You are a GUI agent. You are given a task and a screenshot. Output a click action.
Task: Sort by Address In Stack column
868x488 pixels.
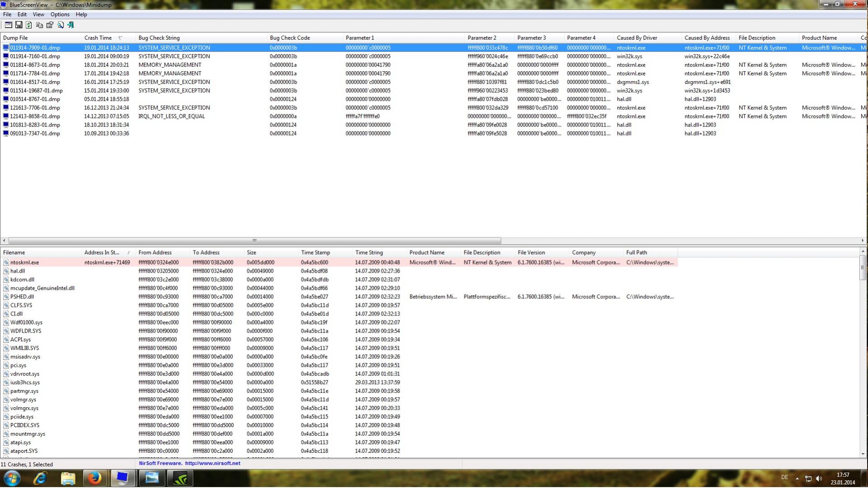(102, 253)
